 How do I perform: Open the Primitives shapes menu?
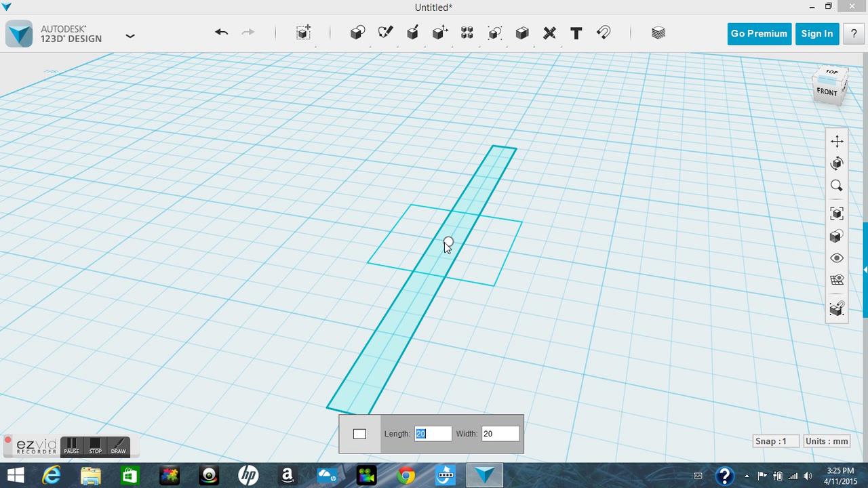pyautogui.click(x=357, y=33)
